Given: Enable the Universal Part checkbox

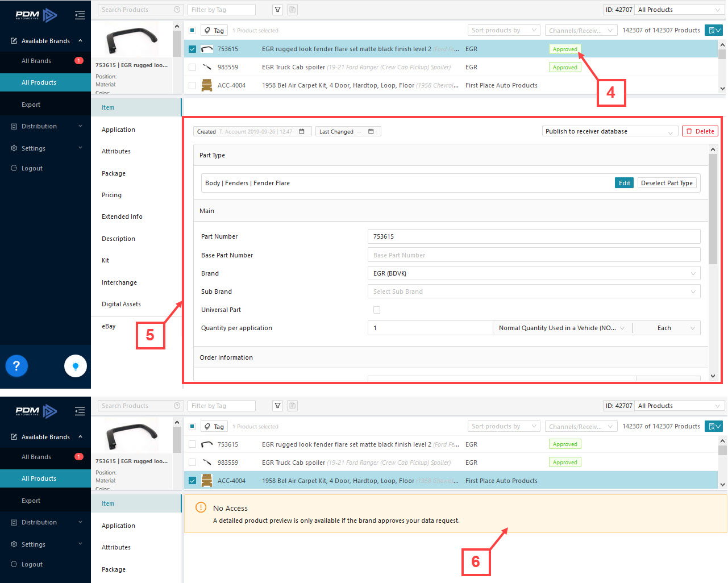Looking at the screenshot, I should pos(377,310).
